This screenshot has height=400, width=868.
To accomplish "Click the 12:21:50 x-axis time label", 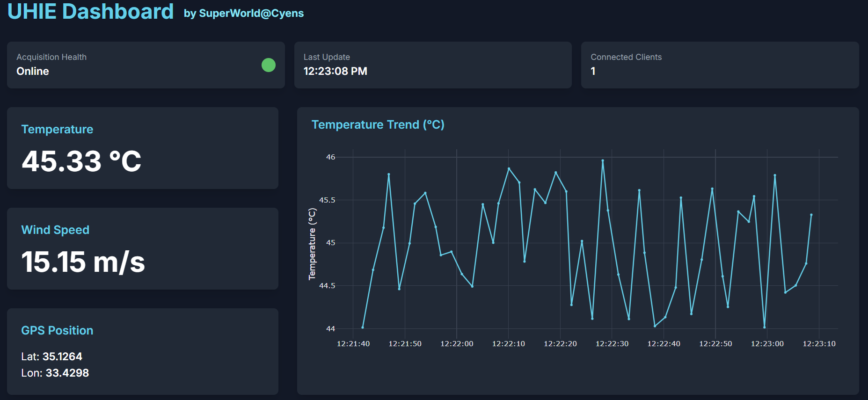I will (405, 343).
